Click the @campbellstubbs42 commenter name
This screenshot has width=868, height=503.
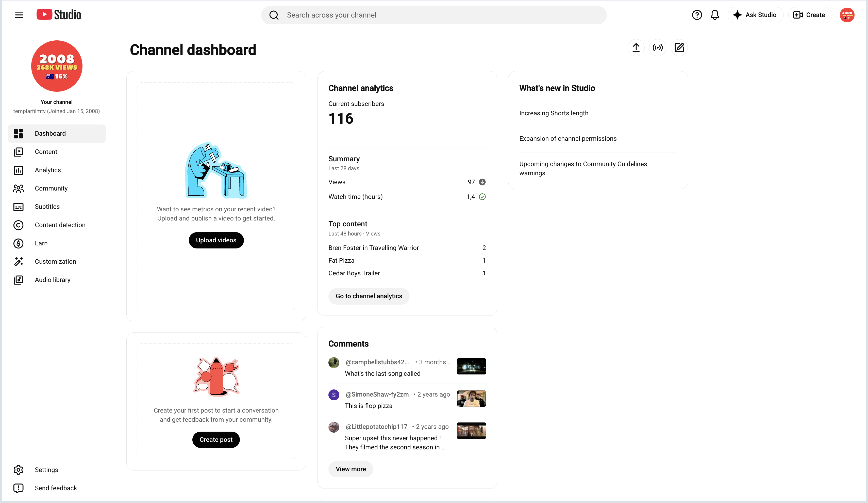pyautogui.click(x=377, y=362)
